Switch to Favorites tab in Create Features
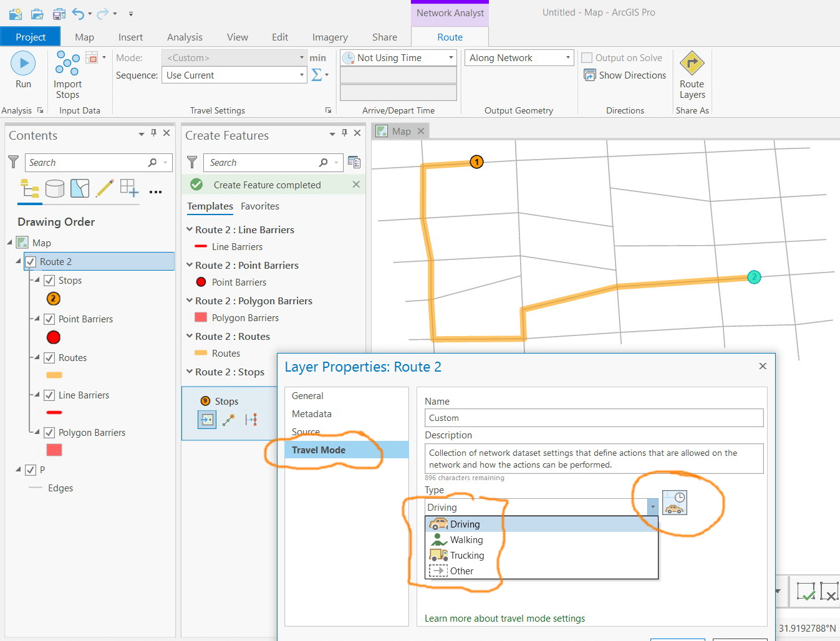The height and width of the screenshot is (641, 840). [260, 206]
